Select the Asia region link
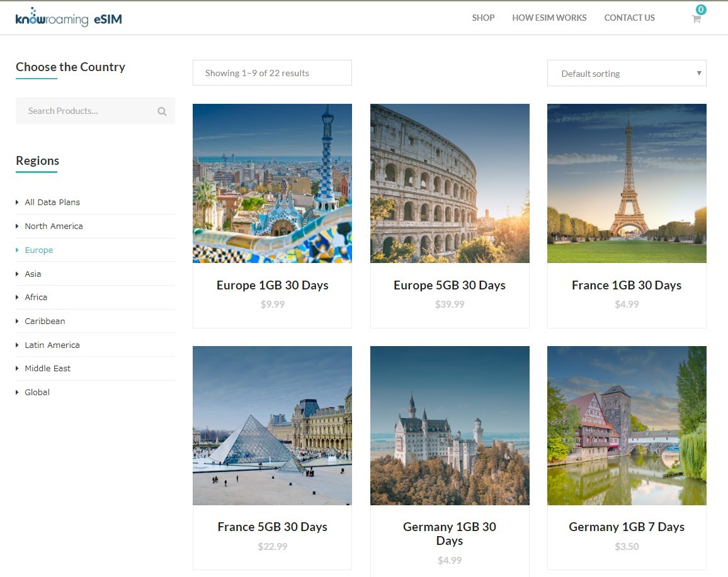Image resolution: width=728 pixels, height=577 pixels. [33, 274]
